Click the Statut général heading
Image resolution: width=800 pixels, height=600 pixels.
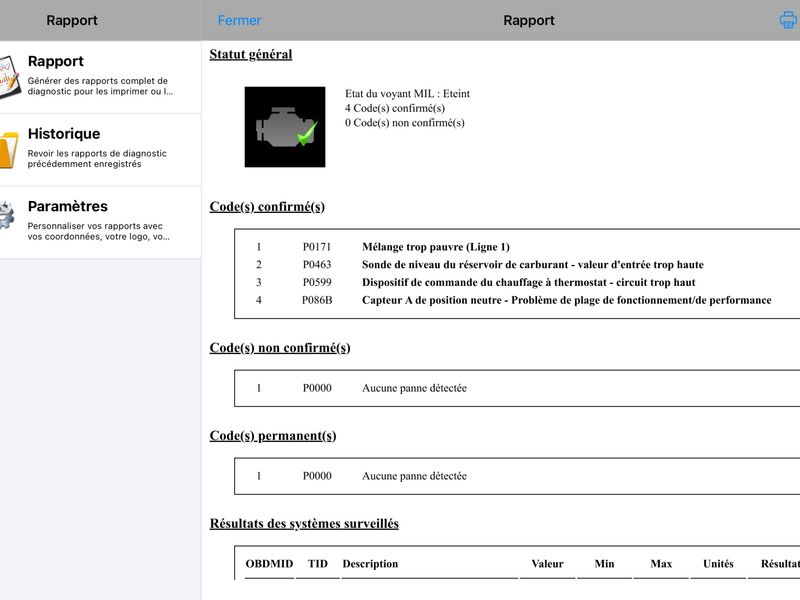pyautogui.click(x=251, y=55)
